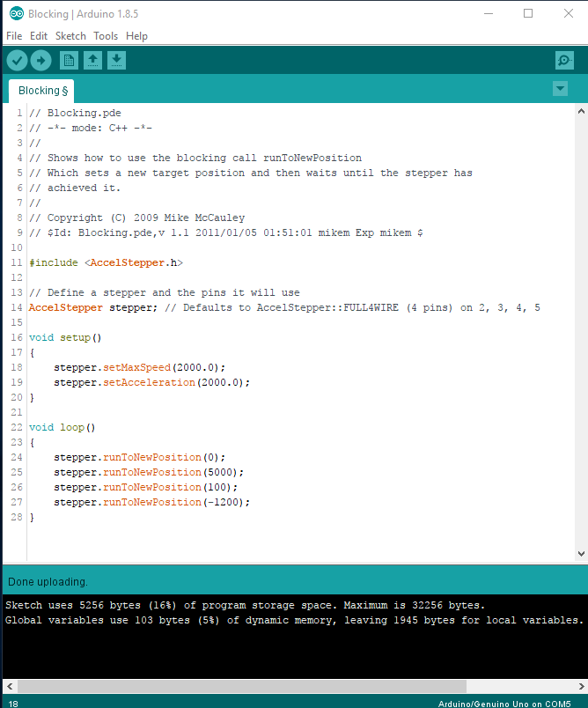
Task: Click the 'Done uploading.' status message
Action: [48, 582]
